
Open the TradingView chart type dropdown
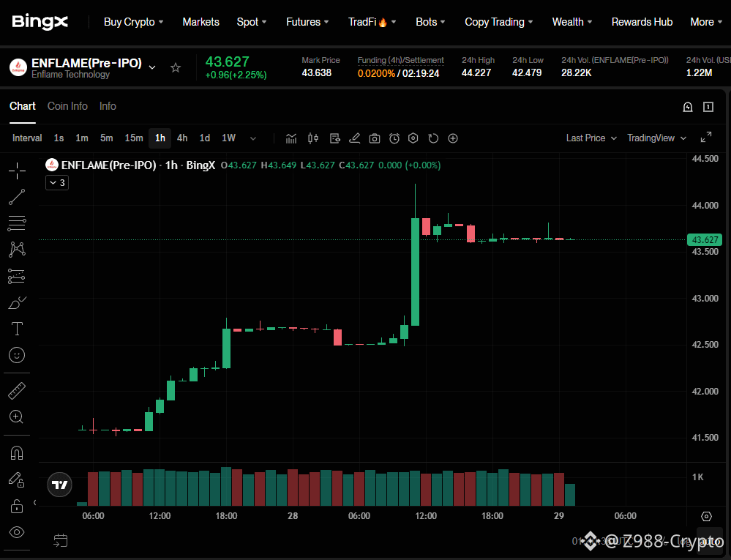pos(656,138)
